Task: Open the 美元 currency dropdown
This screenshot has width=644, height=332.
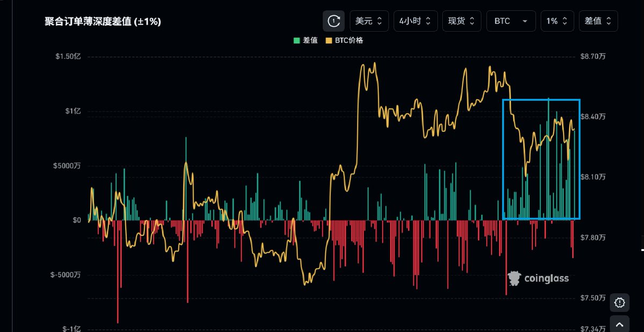Action: 369,21
